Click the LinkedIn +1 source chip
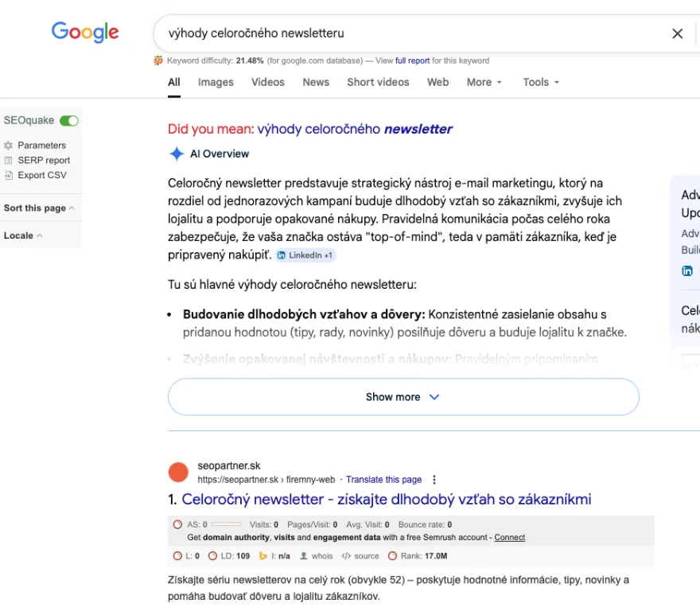The width and height of the screenshot is (700, 611). click(x=305, y=255)
